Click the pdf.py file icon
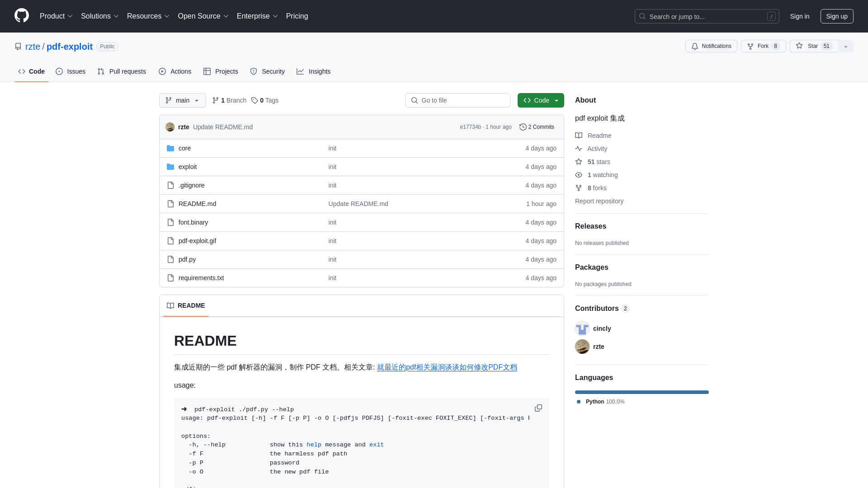 (170, 259)
